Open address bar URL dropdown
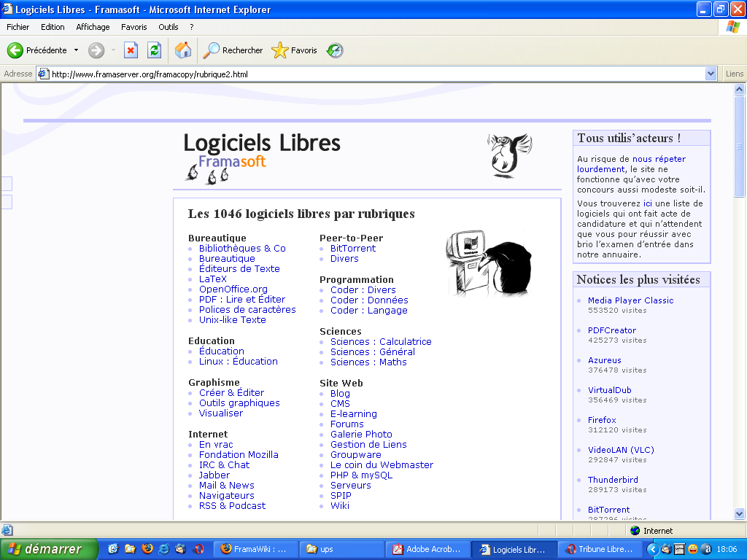The width and height of the screenshot is (747, 560). (x=711, y=74)
